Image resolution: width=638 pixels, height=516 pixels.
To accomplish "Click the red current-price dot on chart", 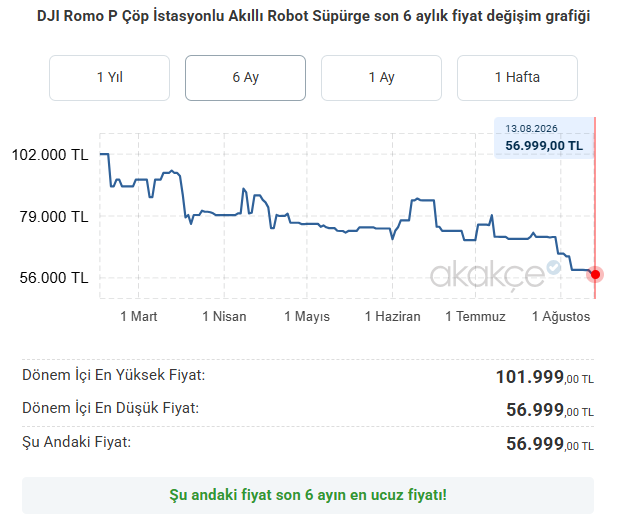I will pos(595,275).
